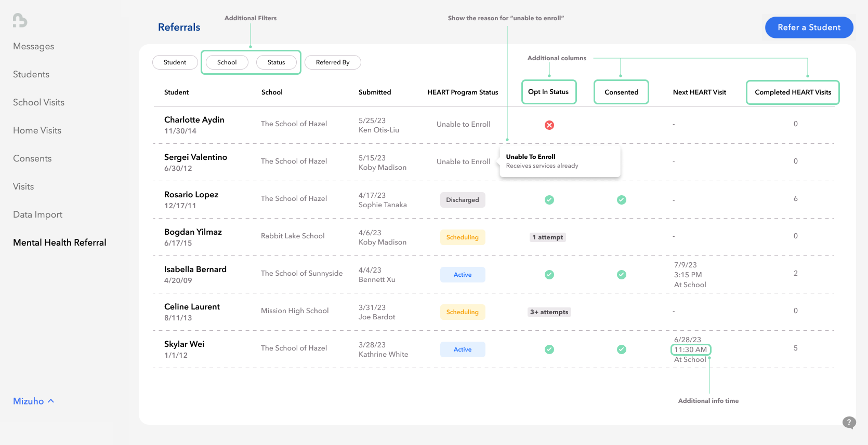
Task: Click Rosario Lopez's consented green checkmark
Action: 621,200
